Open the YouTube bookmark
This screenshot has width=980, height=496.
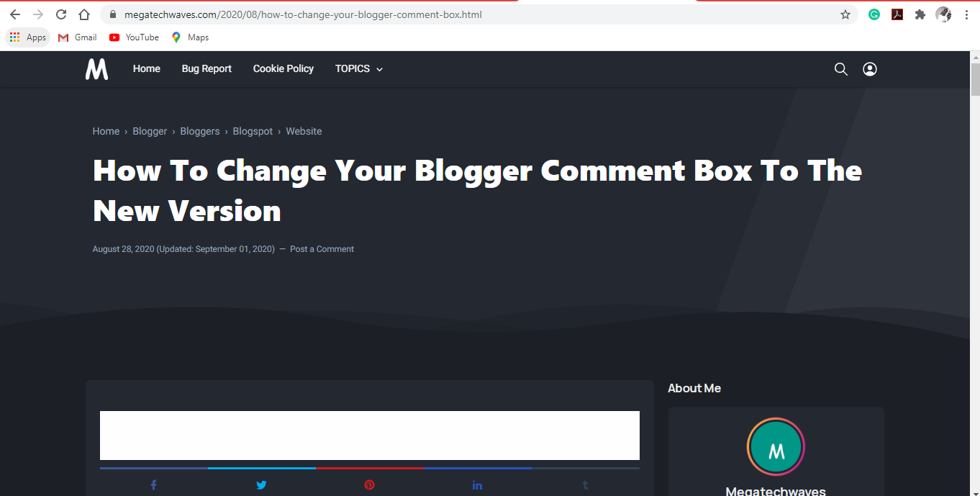click(x=134, y=37)
